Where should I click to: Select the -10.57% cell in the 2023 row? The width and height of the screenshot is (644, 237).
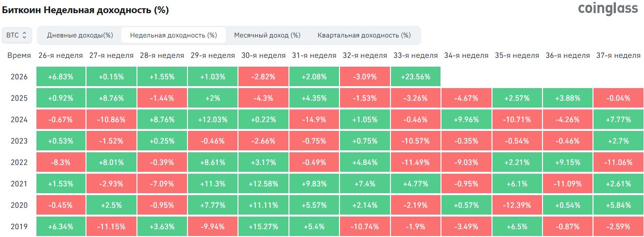coord(415,141)
